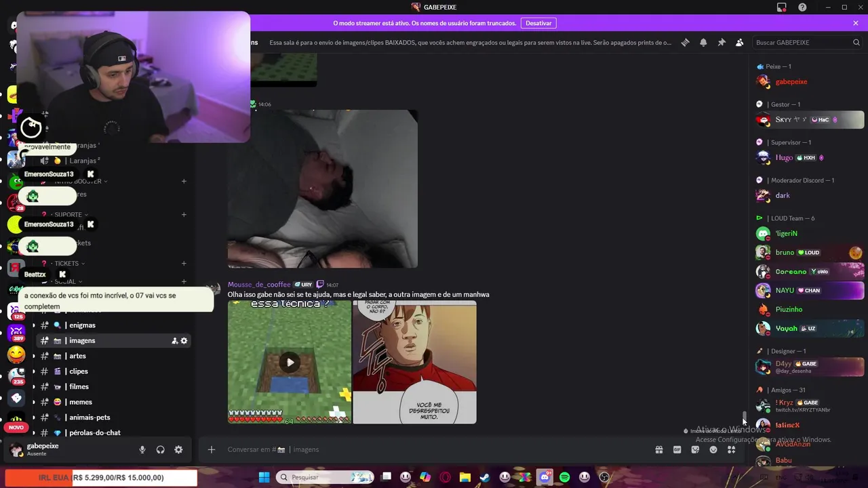
Task: Open member NAYU in member list
Action: pos(810,290)
